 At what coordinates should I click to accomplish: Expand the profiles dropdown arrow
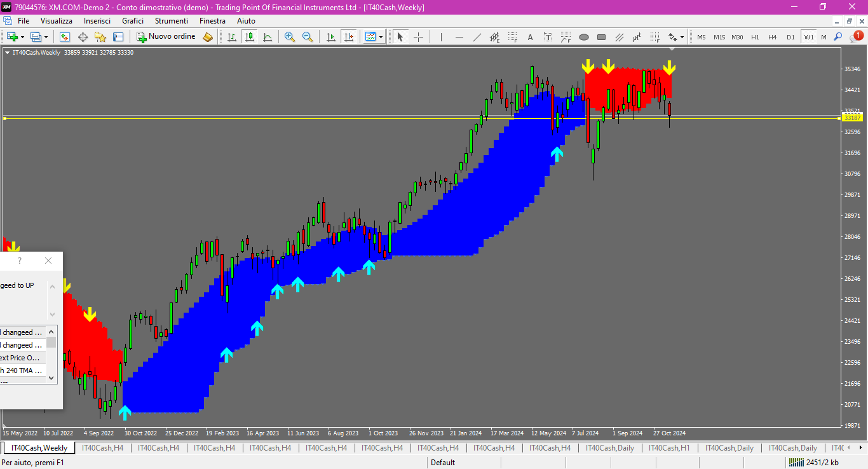click(x=46, y=37)
